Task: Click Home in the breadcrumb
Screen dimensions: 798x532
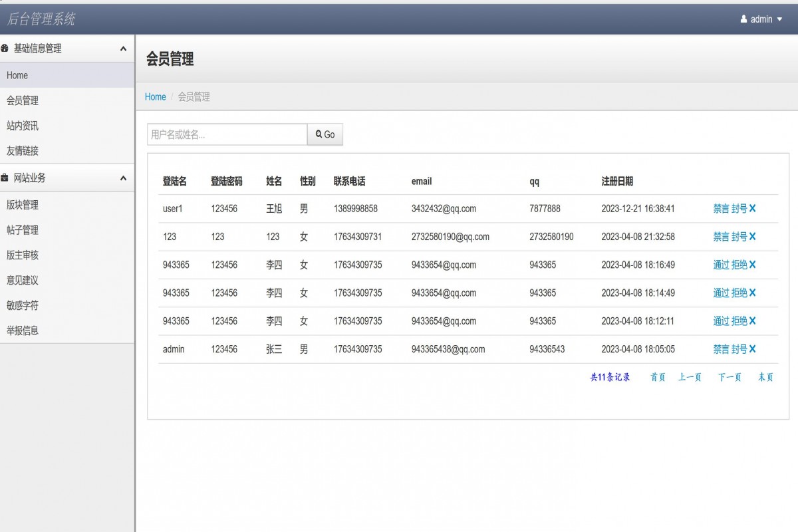Action: tap(155, 96)
